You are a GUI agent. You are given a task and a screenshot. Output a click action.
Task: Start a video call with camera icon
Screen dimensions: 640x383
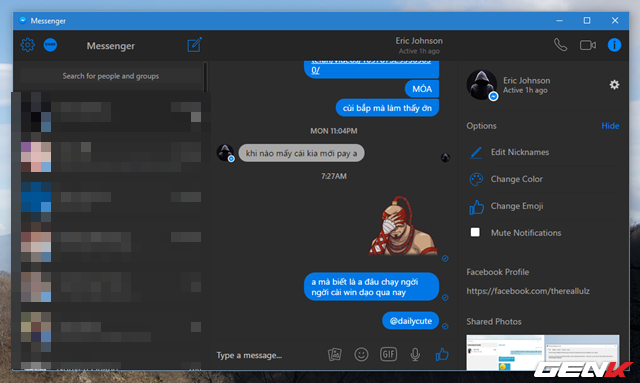click(x=588, y=45)
